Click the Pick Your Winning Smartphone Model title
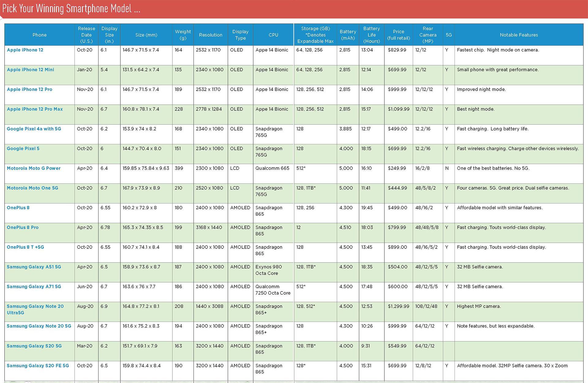Viewport: 588px width, 383px height. pyautogui.click(x=71, y=9)
